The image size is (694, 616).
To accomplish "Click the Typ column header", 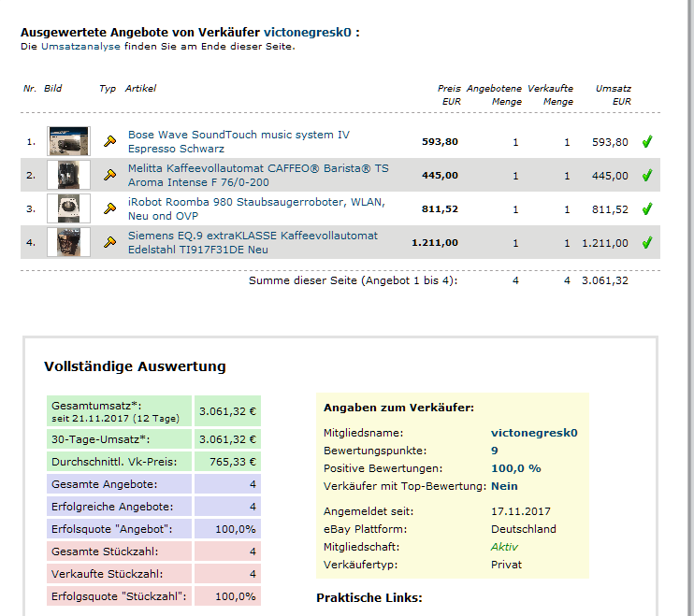I will click(108, 89).
